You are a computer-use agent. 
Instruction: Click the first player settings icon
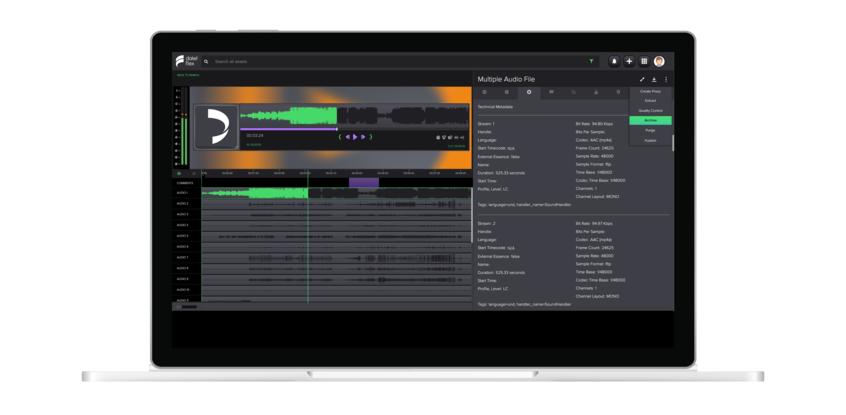click(x=438, y=137)
